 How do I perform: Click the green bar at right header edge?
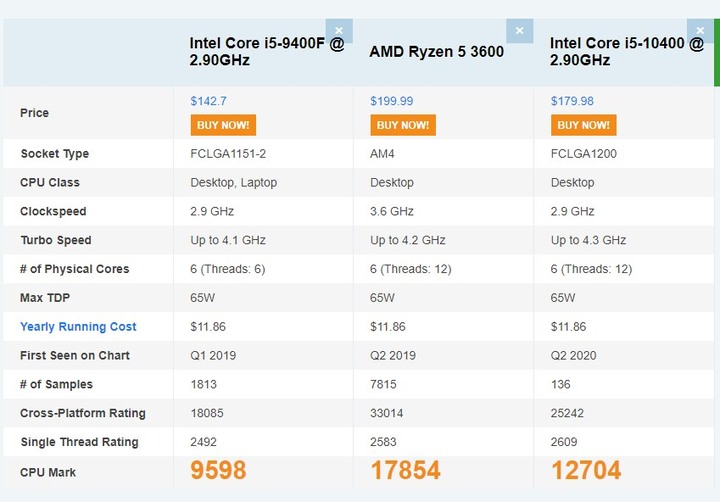(x=717, y=52)
